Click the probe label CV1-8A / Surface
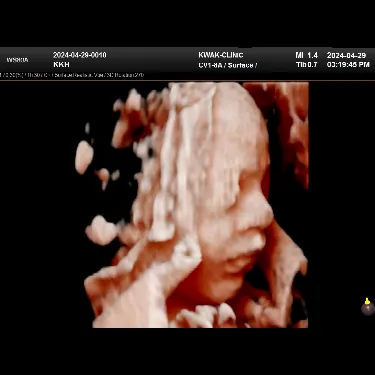This screenshot has height=375, width=375. pyautogui.click(x=227, y=65)
